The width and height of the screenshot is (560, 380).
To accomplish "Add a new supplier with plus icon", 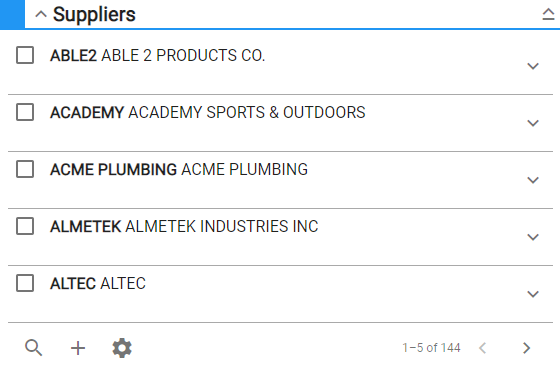I will coord(78,348).
